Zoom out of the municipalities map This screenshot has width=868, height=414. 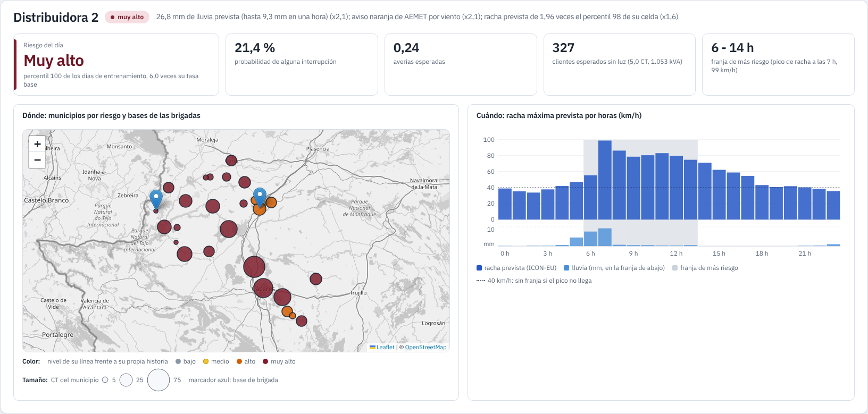coord(37,160)
